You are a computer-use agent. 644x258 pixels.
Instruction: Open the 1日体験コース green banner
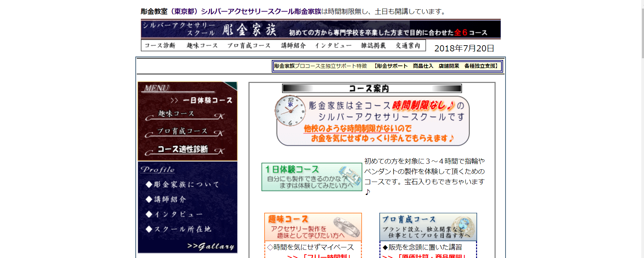point(312,177)
